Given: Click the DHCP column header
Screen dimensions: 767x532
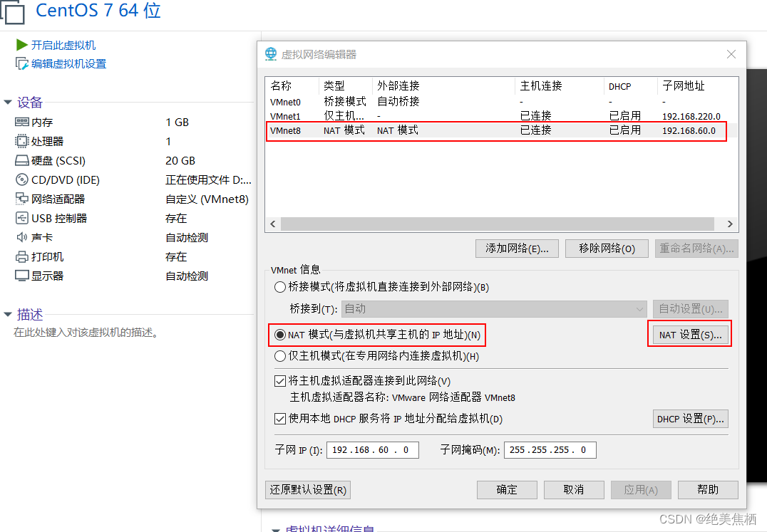Looking at the screenshot, I should coord(631,86).
